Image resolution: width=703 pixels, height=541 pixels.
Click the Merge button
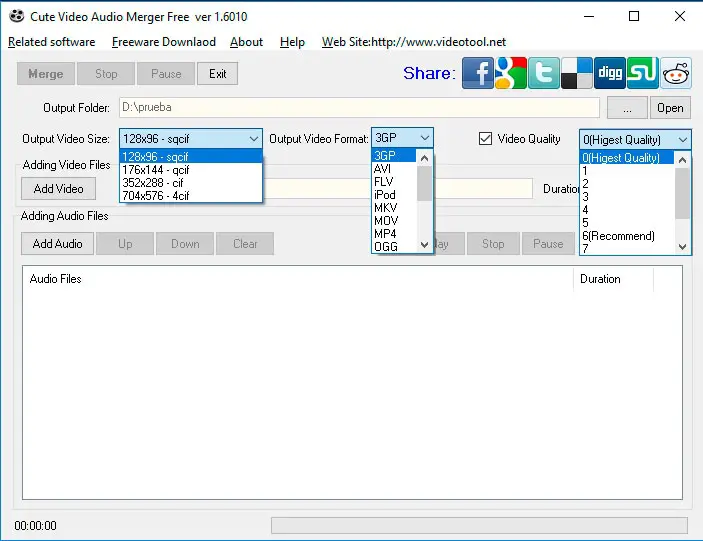pos(46,74)
